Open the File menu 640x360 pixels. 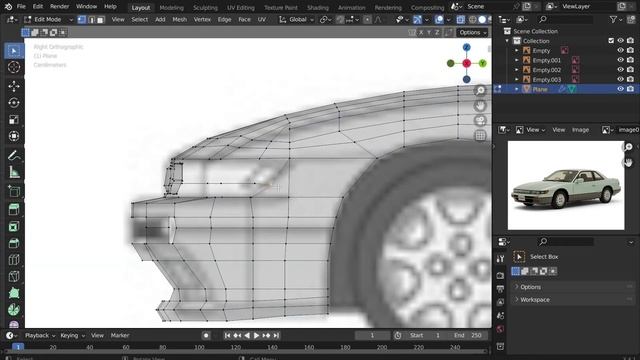(x=21, y=7)
